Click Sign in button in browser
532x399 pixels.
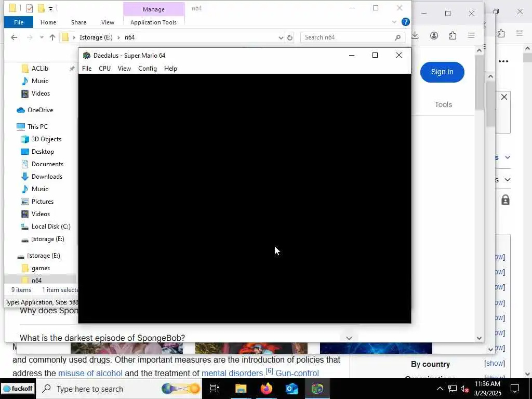coord(442,72)
